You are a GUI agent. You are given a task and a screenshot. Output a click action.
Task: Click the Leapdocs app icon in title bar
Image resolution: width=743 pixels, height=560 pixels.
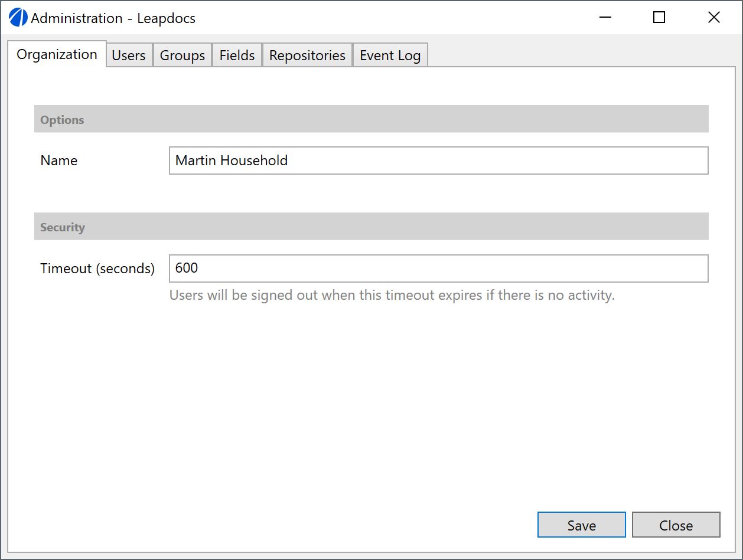(18, 18)
